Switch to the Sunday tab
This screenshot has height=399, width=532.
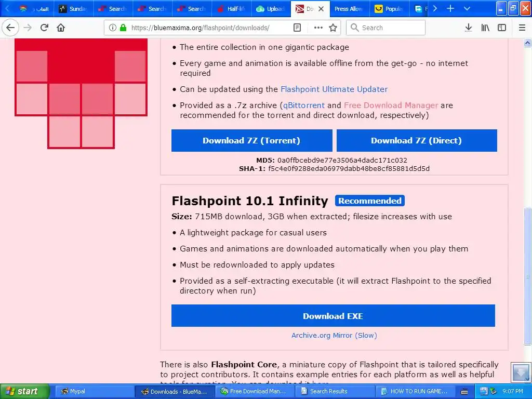coord(73,9)
